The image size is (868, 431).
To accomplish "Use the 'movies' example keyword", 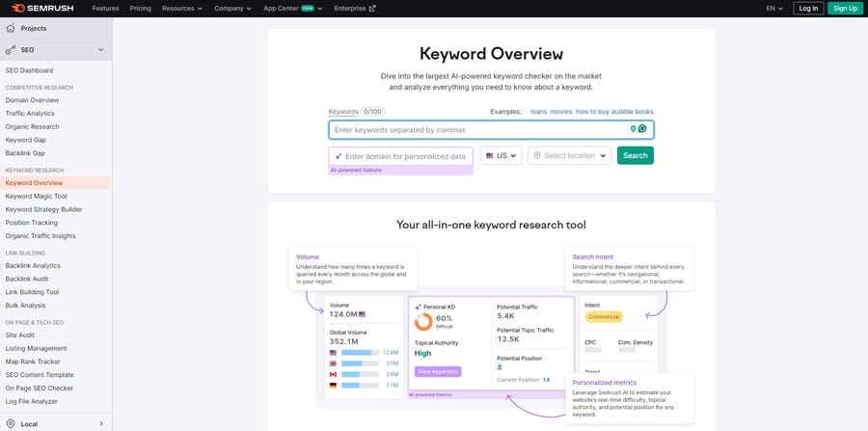I will point(561,112).
